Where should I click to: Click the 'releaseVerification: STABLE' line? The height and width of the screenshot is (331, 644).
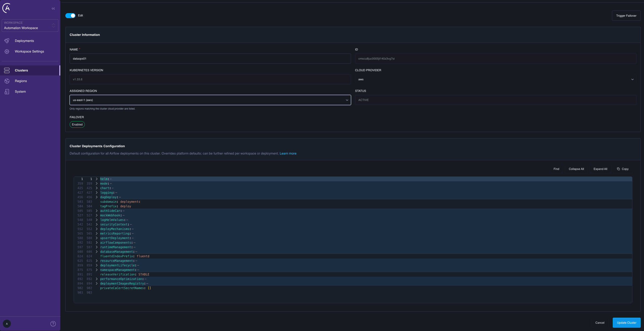tap(125, 274)
